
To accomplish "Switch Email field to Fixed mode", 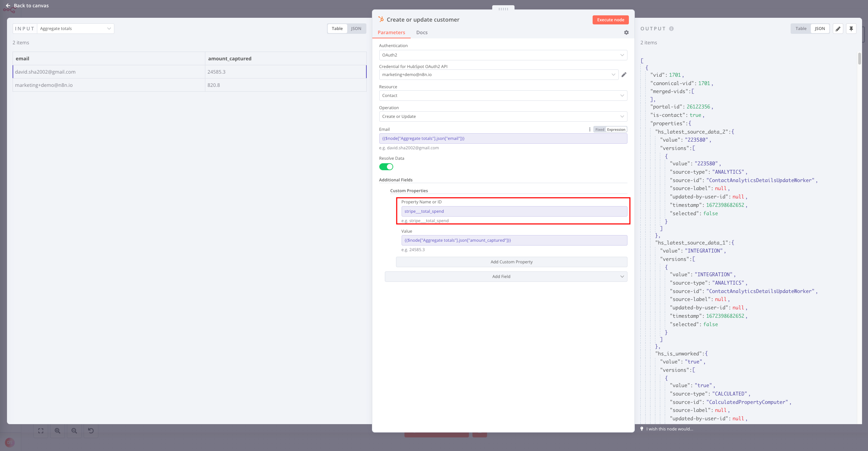I will pos(600,129).
